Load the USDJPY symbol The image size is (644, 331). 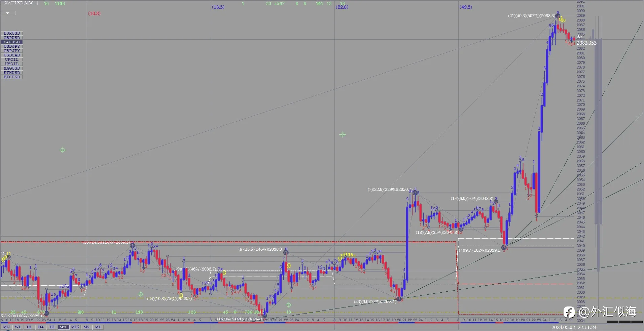pyautogui.click(x=12, y=46)
